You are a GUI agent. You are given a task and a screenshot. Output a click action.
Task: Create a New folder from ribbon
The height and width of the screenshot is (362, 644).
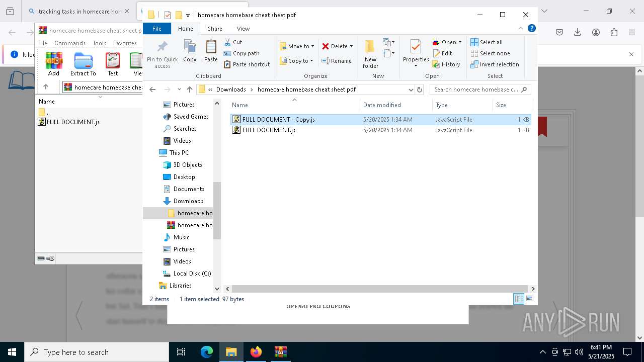coord(370,54)
